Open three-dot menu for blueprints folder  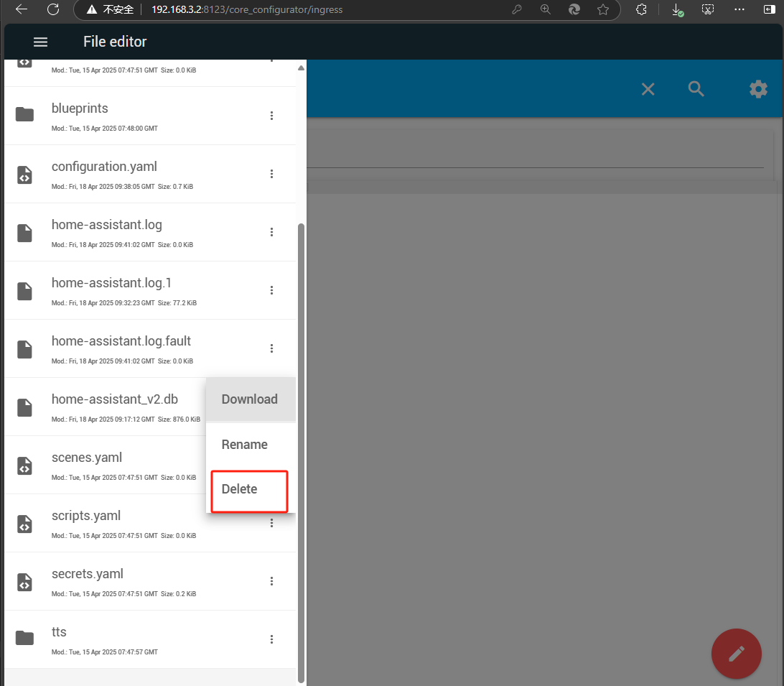[x=271, y=116]
